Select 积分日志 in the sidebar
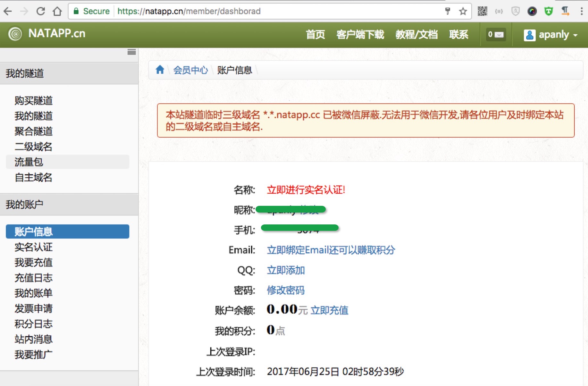Screen dimensions: 588x386 33,324
